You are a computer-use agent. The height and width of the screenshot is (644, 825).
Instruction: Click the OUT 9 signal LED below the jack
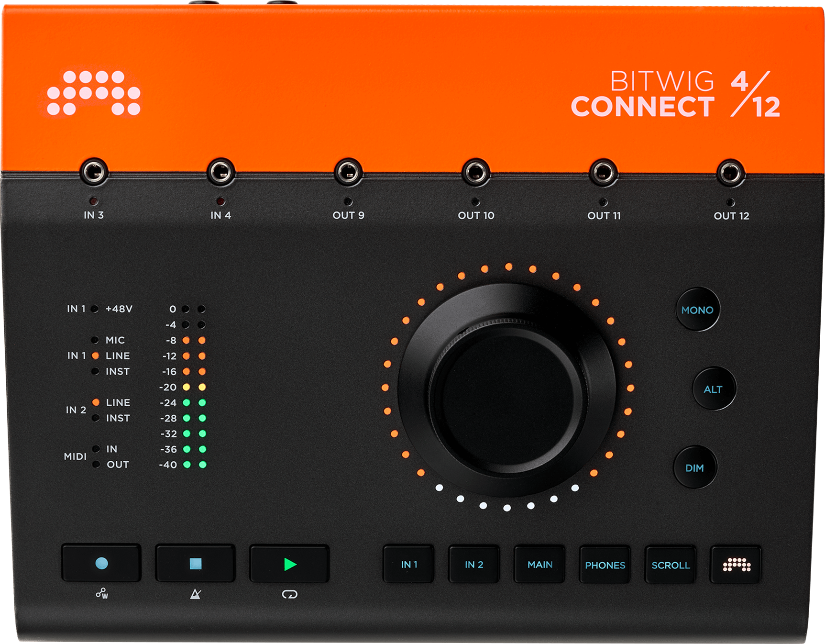coord(348,201)
